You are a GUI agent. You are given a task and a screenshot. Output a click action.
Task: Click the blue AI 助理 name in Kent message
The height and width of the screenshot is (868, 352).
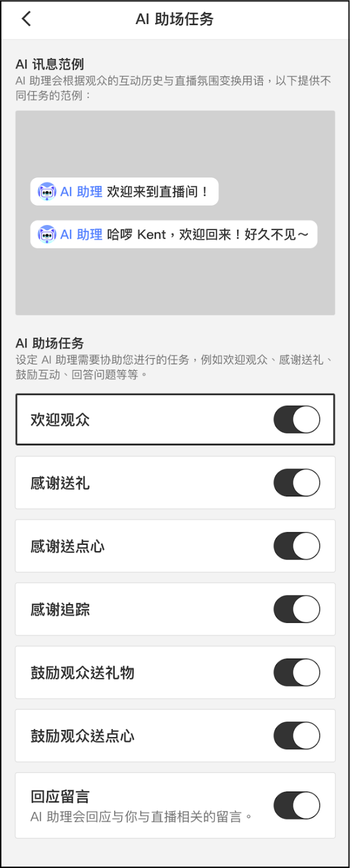pyautogui.click(x=81, y=235)
